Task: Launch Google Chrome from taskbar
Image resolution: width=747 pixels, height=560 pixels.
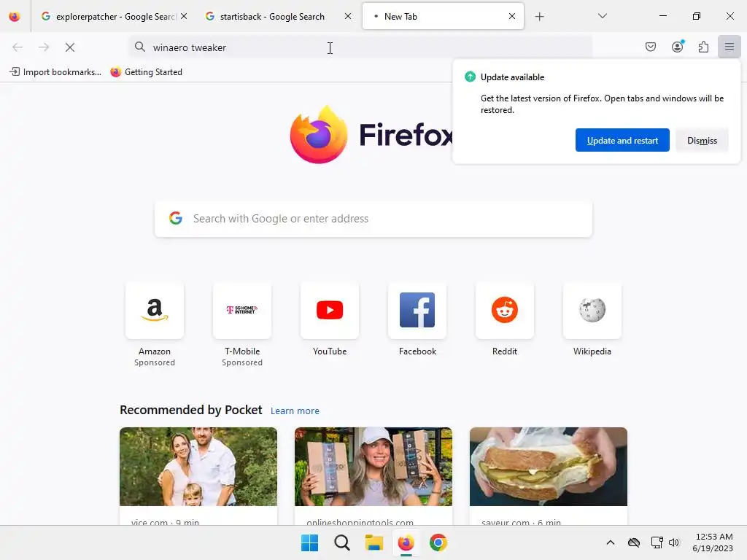Action: tap(438, 542)
